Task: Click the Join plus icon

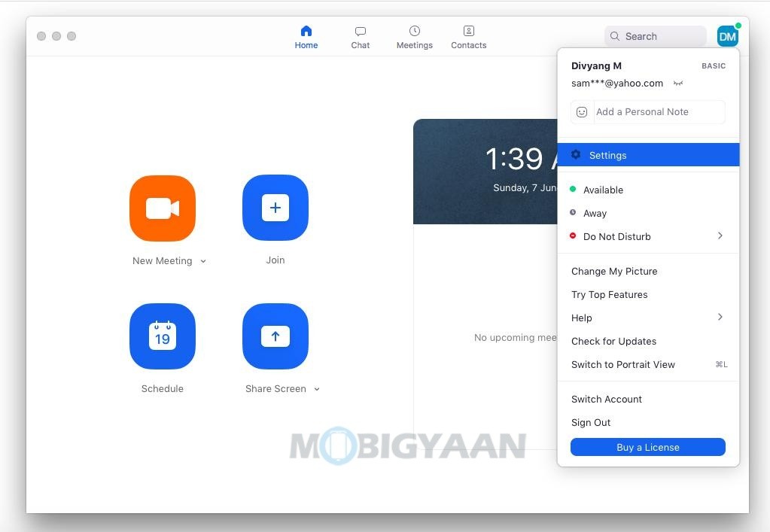Action: click(x=275, y=208)
